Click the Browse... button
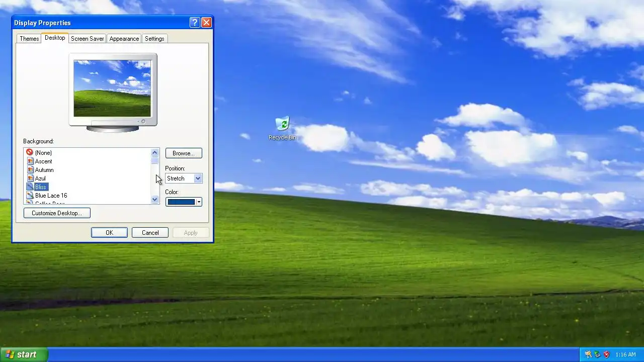644x362 pixels. pos(184,153)
